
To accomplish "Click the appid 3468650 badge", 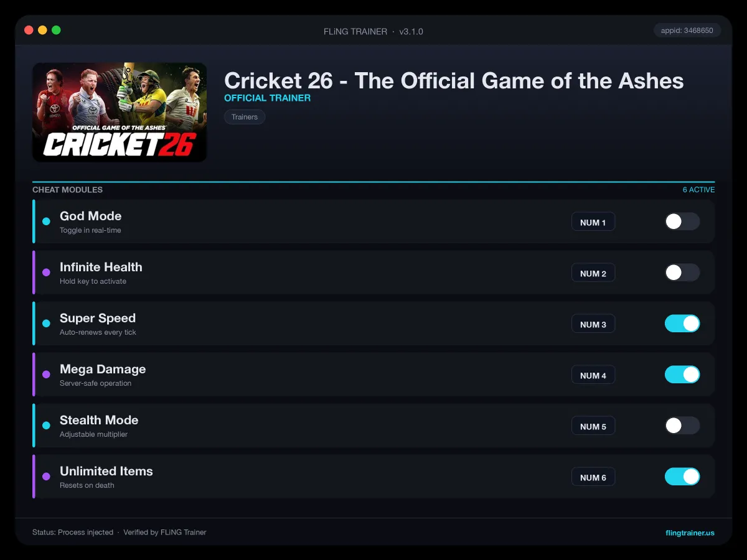I will (687, 30).
